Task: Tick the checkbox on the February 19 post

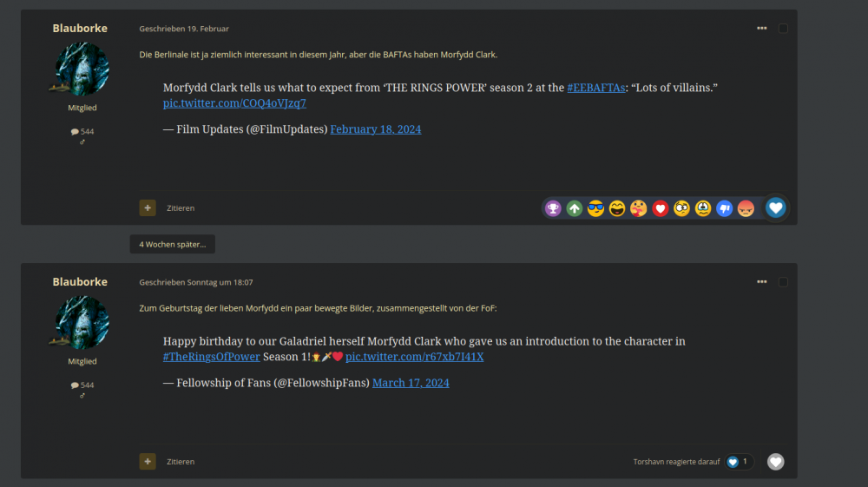Action: pyautogui.click(x=783, y=29)
